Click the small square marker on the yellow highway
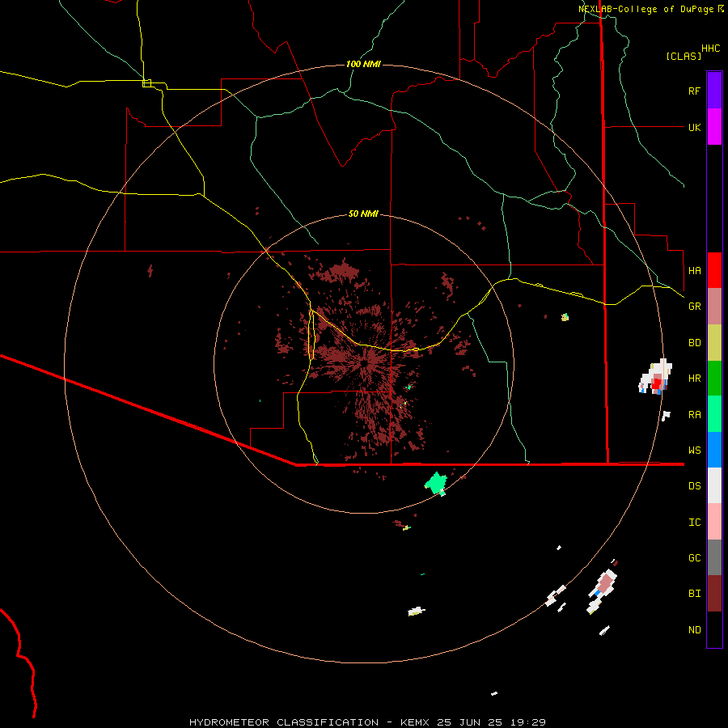This screenshot has height=728, width=728. [146, 83]
